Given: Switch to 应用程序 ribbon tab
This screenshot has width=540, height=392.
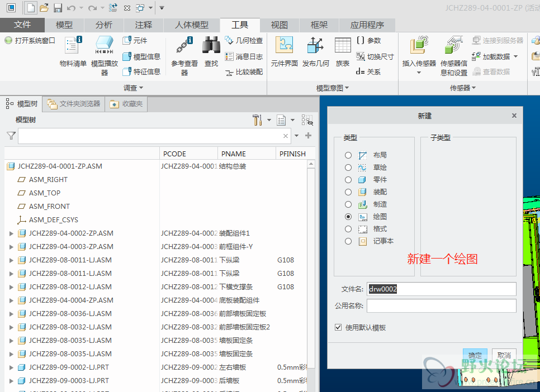Looking at the screenshot, I should pos(367,25).
